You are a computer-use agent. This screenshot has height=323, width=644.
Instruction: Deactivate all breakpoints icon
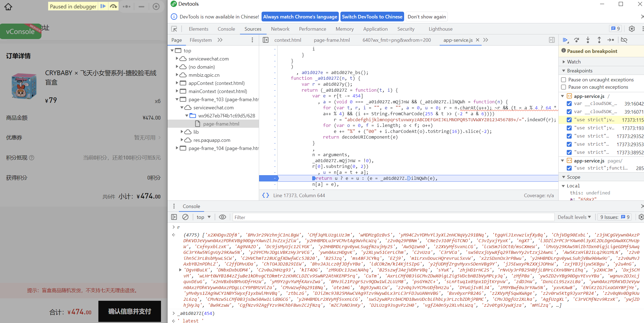point(624,40)
